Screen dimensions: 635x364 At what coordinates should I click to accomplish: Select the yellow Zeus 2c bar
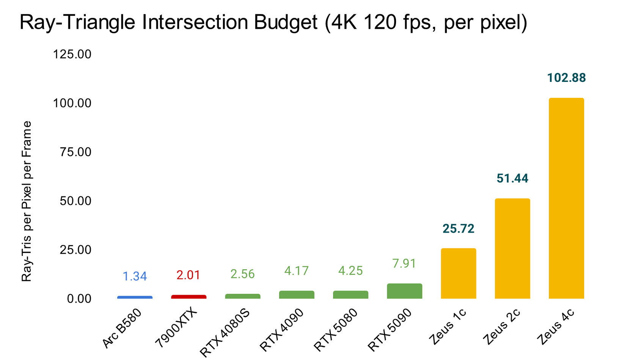click(x=512, y=248)
